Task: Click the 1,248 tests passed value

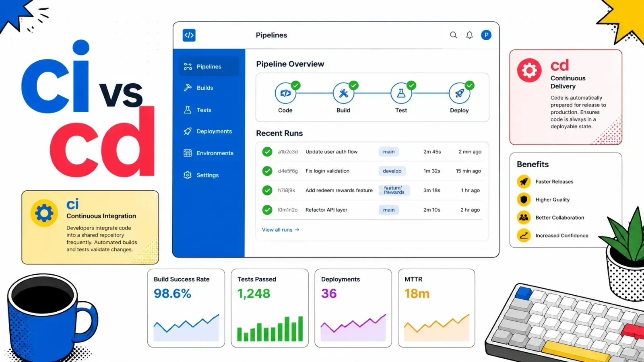Action: 254,294
